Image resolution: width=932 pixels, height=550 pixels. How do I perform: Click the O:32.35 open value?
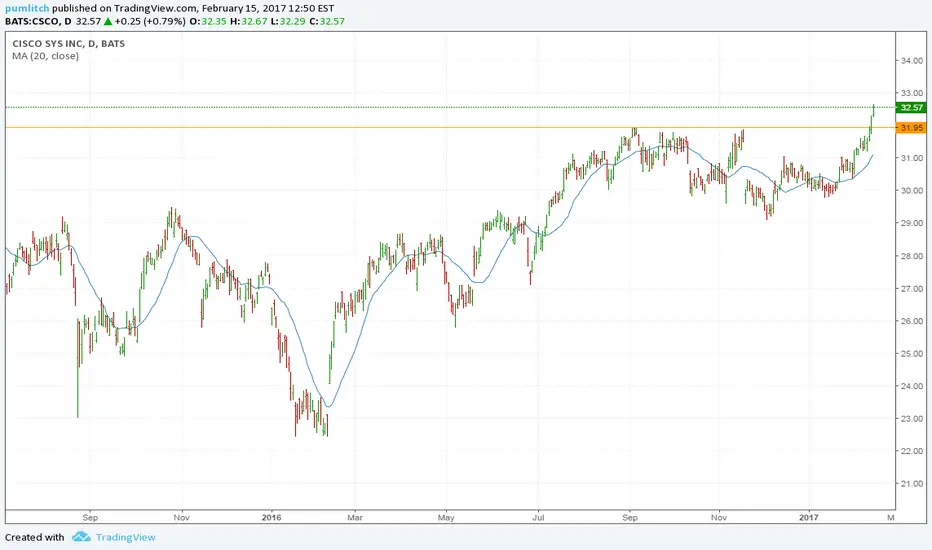[207, 21]
